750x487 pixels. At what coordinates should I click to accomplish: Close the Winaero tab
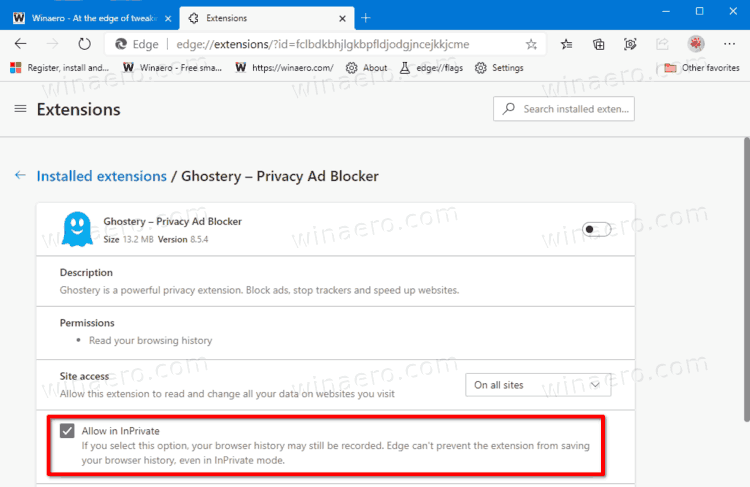[168, 19]
